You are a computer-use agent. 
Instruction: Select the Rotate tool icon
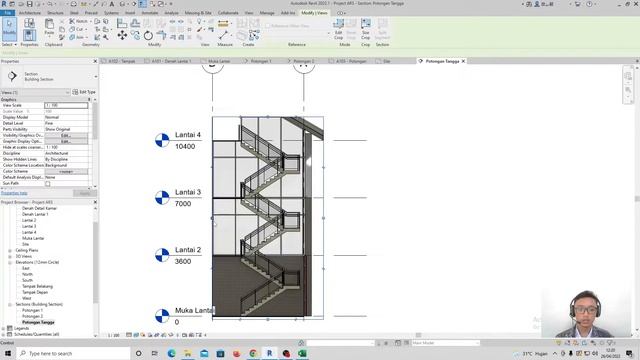click(148, 36)
